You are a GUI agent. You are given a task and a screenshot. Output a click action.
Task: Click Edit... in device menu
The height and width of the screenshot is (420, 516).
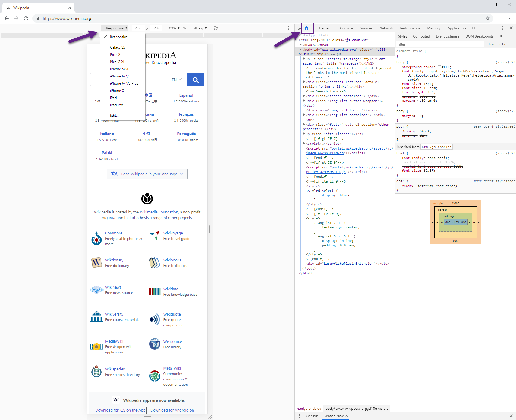click(x=114, y=116)
